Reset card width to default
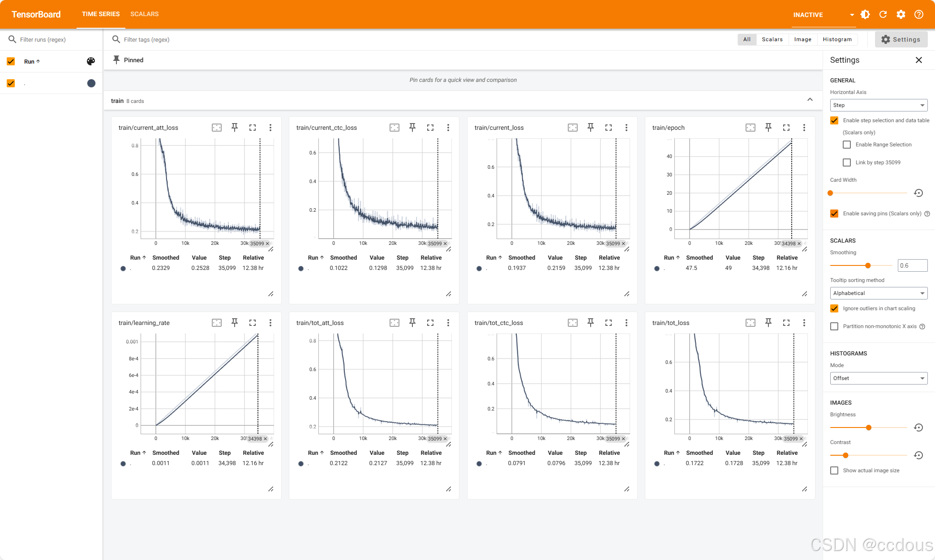This screenshot has width=935, height=560. [x=918, y=193]
